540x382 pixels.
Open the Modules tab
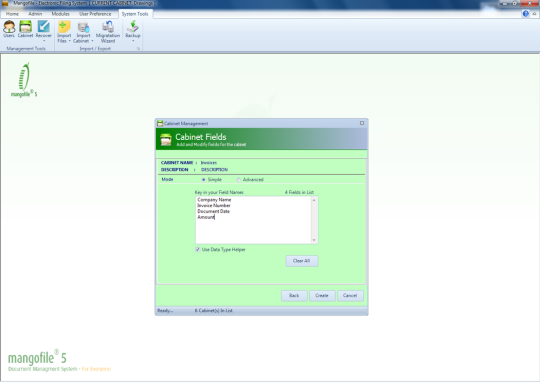pos(61,14)
